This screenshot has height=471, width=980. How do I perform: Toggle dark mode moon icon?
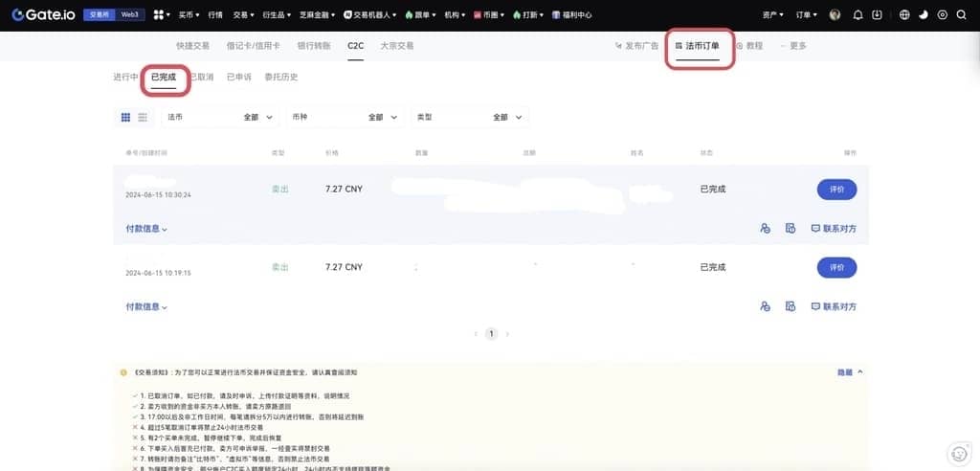click(x=924, y=15)
